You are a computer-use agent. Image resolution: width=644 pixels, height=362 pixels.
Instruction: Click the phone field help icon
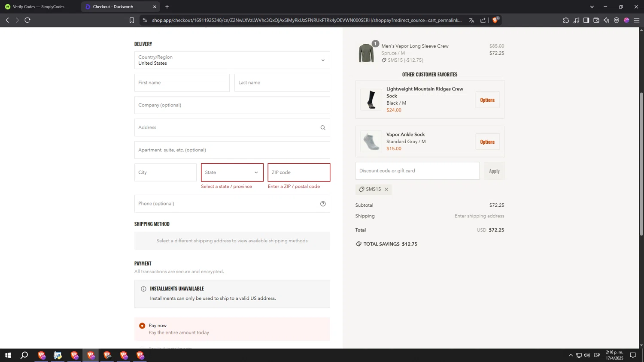pyautogui.click(x=323, y=204)
